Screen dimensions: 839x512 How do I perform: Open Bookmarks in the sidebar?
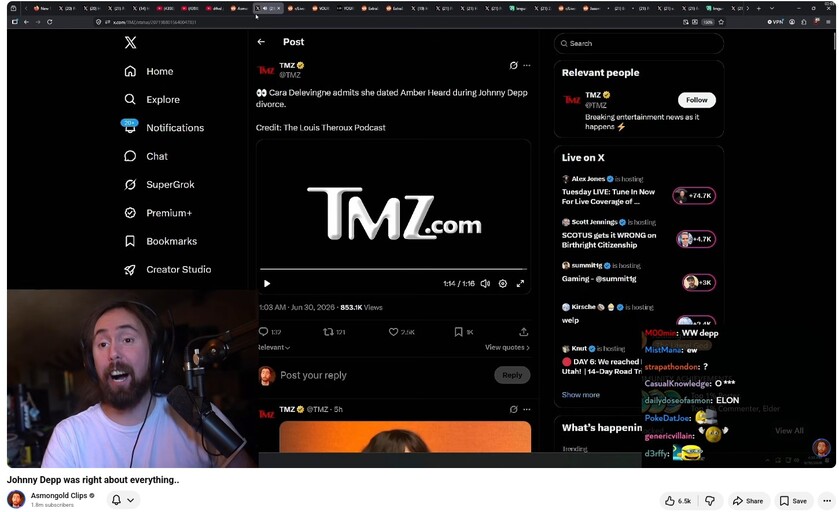161,241
